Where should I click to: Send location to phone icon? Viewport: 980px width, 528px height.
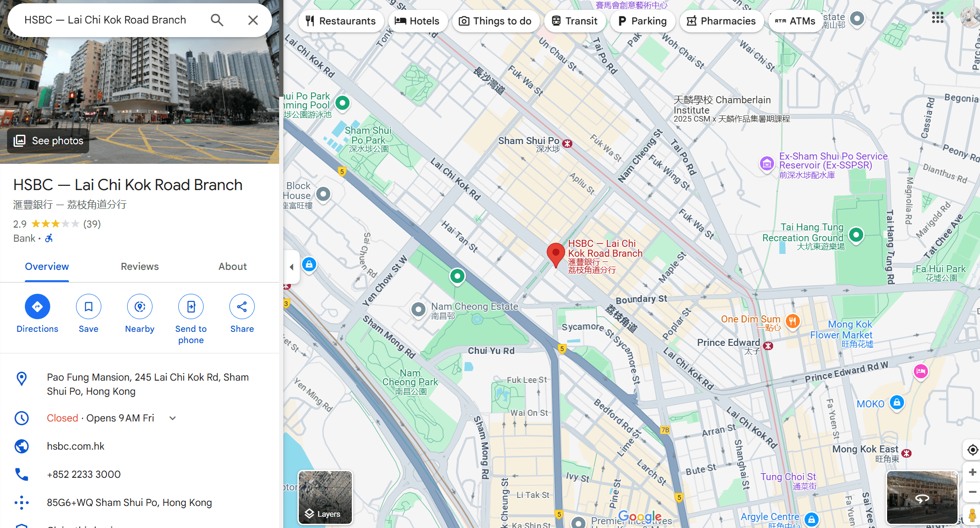pos(191,306)
